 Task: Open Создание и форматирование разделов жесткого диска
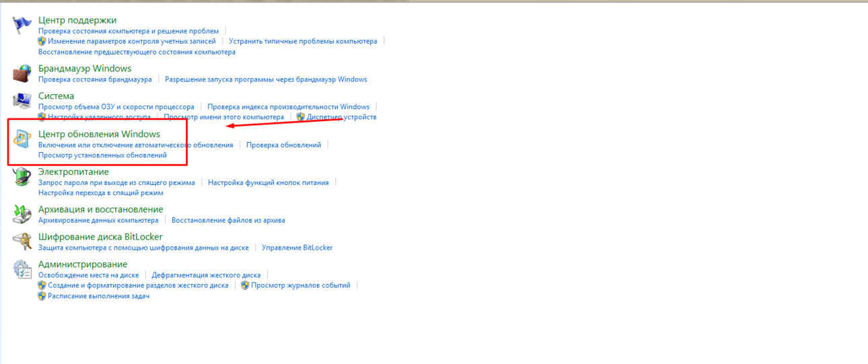[138, 285]
